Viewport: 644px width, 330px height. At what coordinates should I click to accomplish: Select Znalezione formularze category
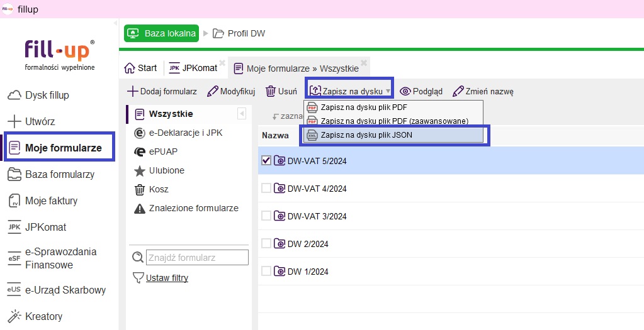tap(186, 208)
